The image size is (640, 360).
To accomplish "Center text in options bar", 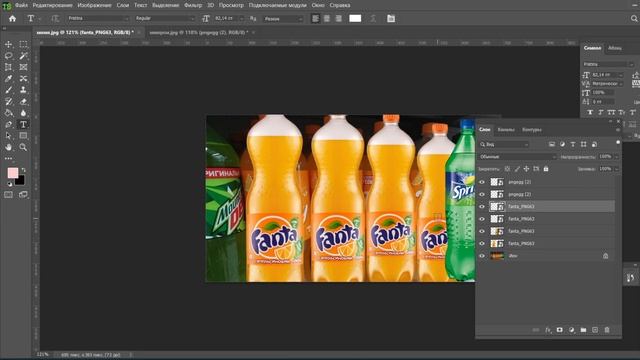I will click(x=327, y=18).
